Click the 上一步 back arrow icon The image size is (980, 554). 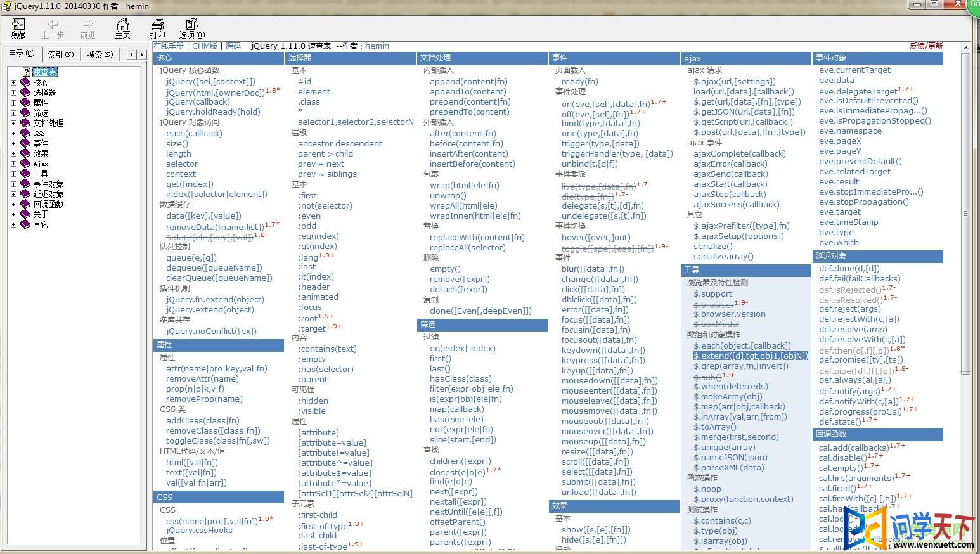point(53,24)
